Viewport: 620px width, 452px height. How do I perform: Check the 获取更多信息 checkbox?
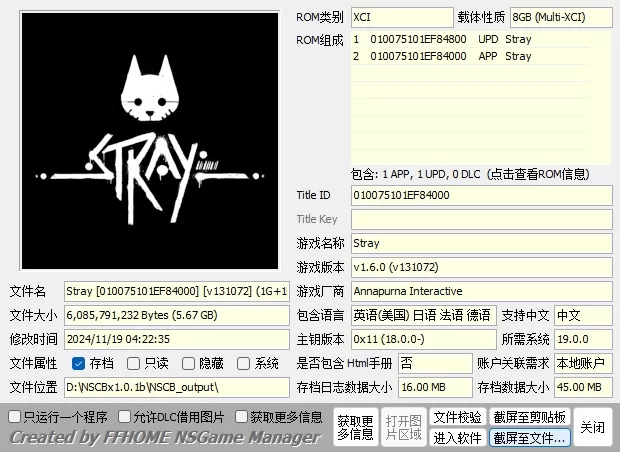[241, 417]
